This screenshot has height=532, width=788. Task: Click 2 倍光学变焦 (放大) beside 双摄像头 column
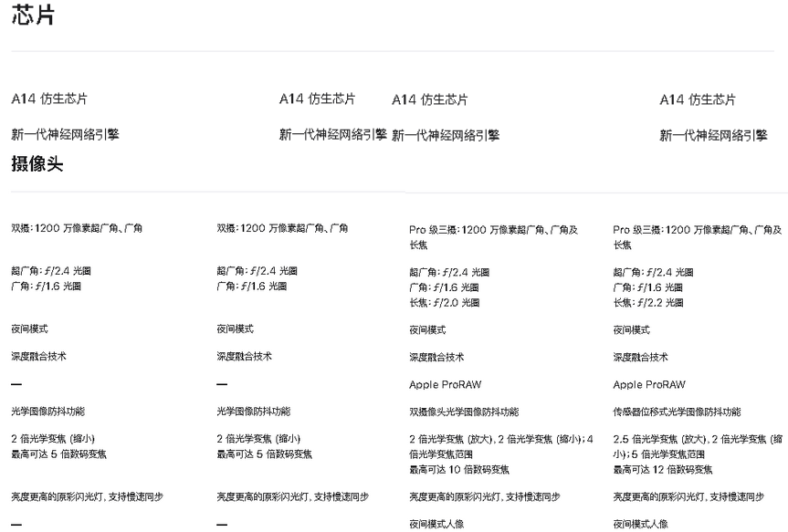[x=451, y=439]
